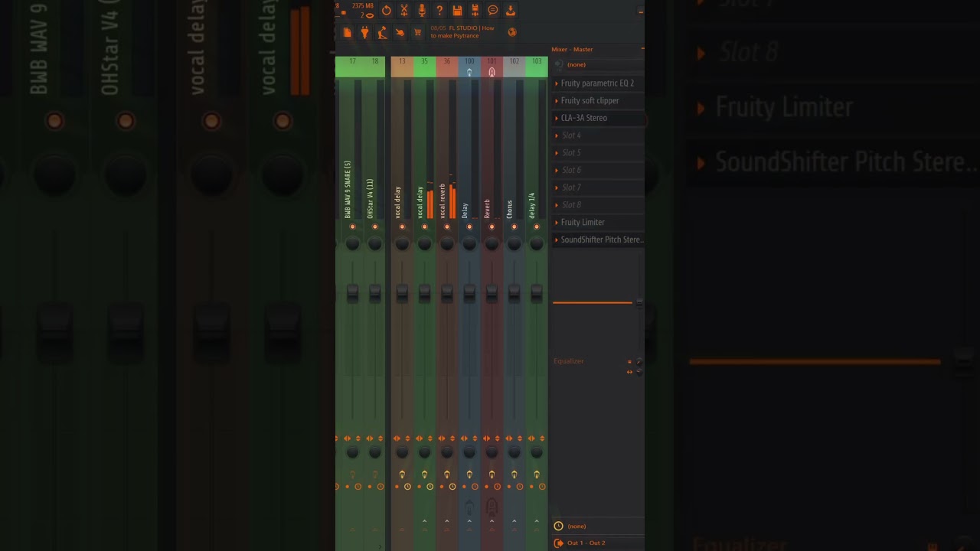Mute the vocal reverb track LED

(447, 227)
